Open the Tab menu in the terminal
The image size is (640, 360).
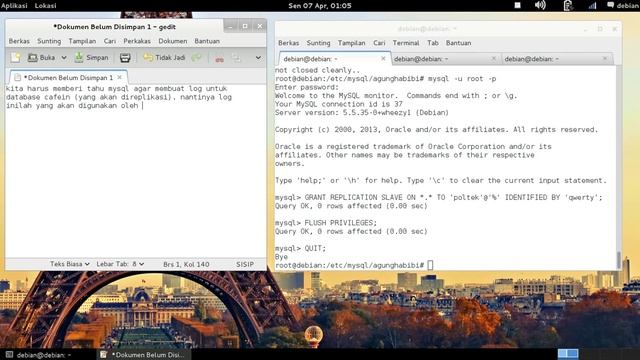coord(433,43)
